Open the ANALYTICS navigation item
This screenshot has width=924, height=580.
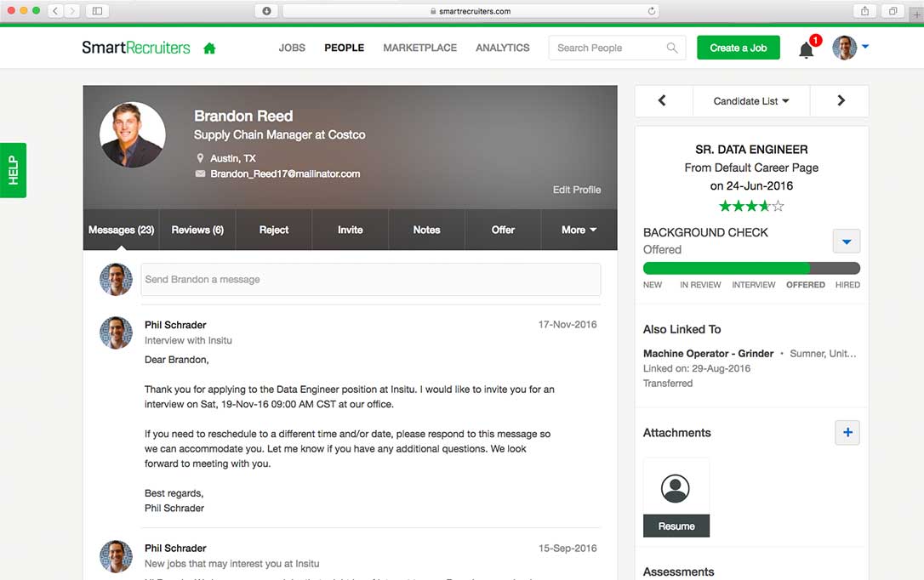coord(503,48)
